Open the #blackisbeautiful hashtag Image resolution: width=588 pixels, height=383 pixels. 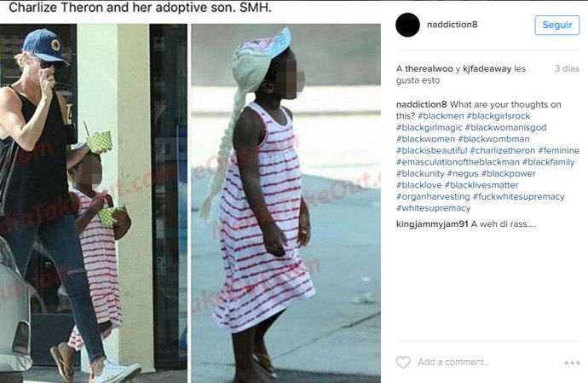pos(431,151)
